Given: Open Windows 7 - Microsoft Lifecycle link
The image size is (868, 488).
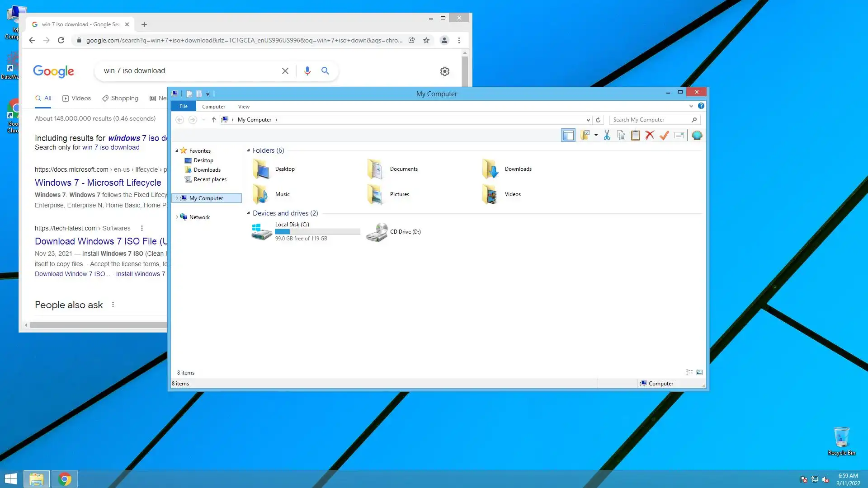Looking at the screenshot, I should [98, 183].
